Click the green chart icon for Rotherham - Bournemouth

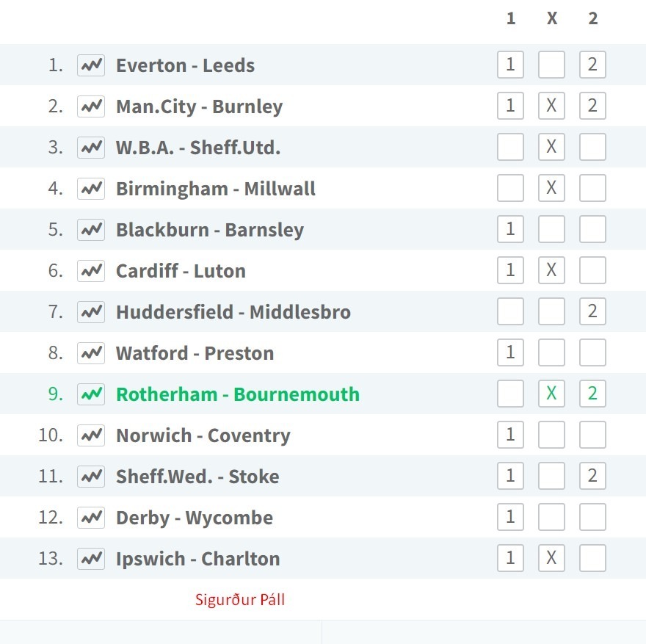91,394
